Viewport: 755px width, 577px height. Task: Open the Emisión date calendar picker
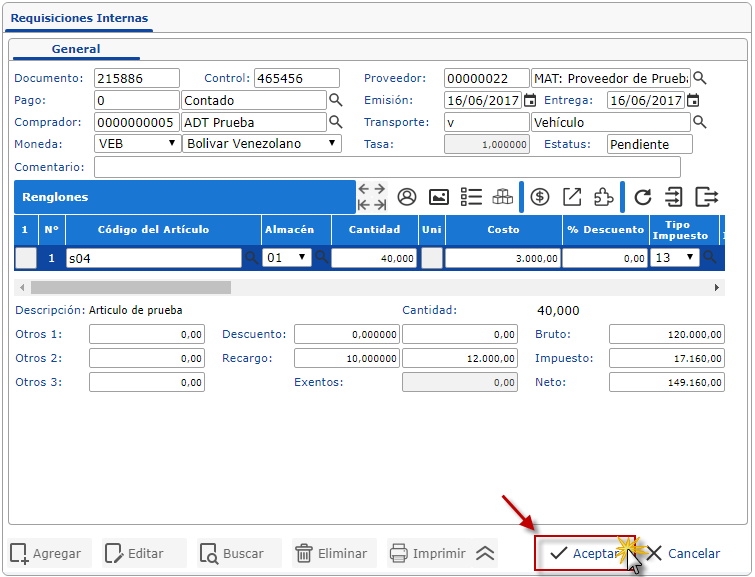click(x=530, y=100)
